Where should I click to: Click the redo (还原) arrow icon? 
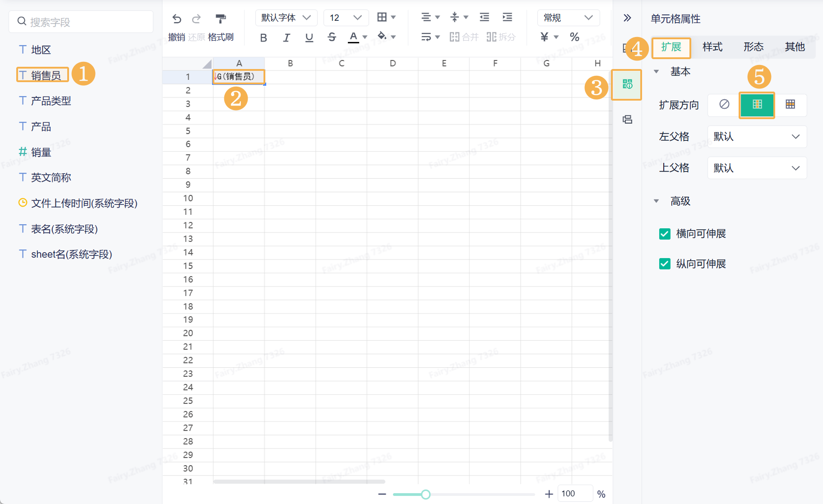196,18
